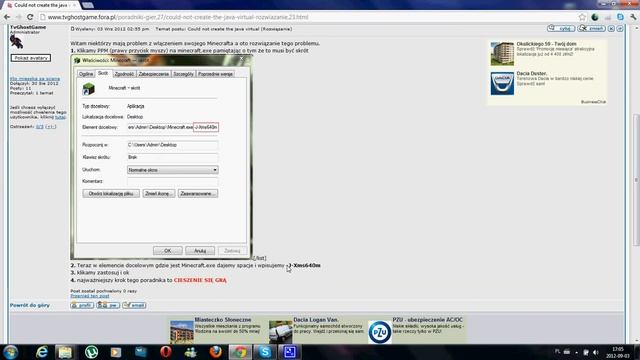The height and width of the screenshot is (360, 640).
Task: Expand the 'Normalne okno' Uruchom dropdown
Action: point(173,170)
